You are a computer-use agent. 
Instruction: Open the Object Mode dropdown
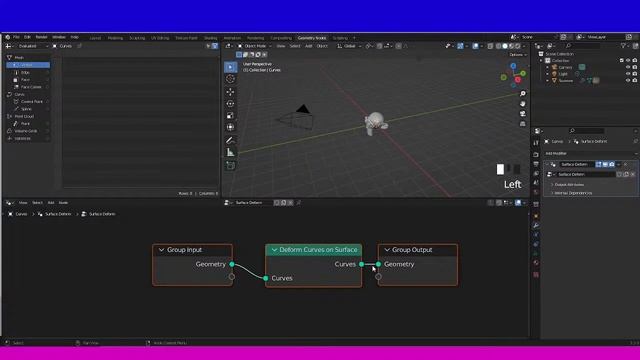tap(255, 46)
